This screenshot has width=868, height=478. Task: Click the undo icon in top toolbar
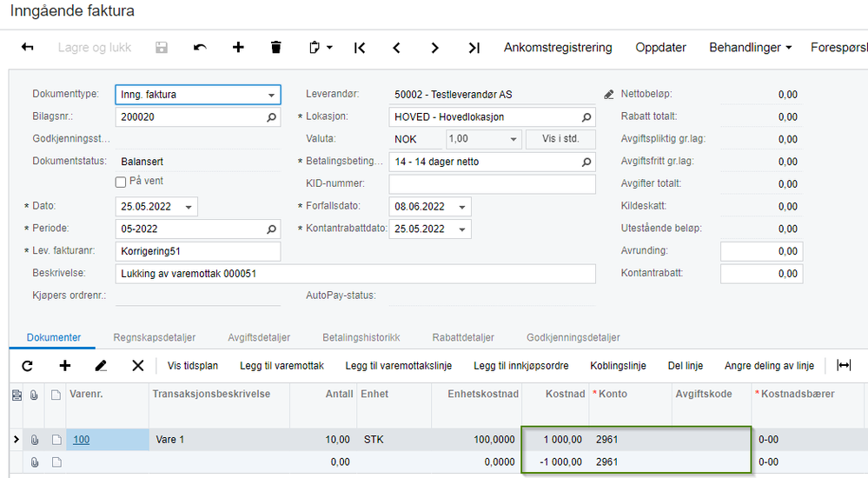200,48
